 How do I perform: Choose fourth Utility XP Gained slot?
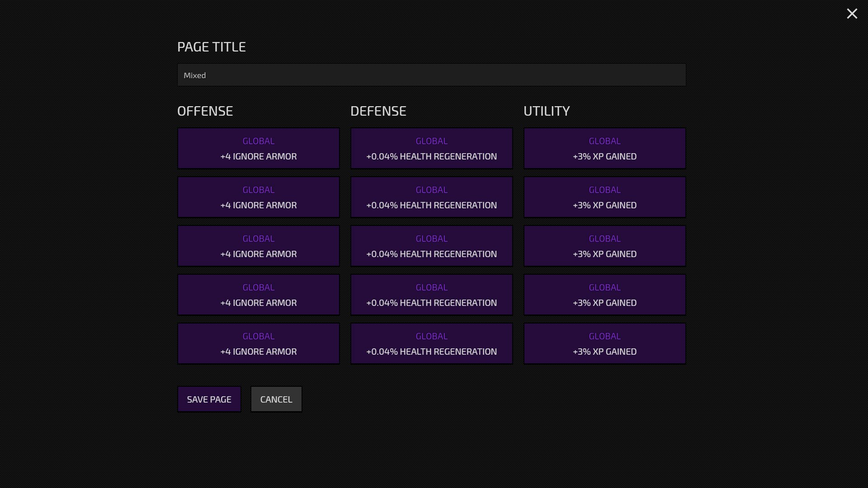(x=604, y=295)
